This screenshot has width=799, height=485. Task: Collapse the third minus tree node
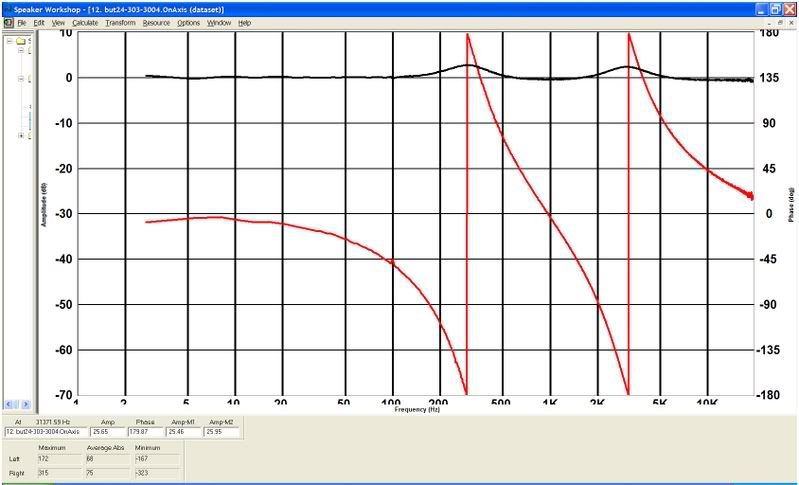[21, 79]
